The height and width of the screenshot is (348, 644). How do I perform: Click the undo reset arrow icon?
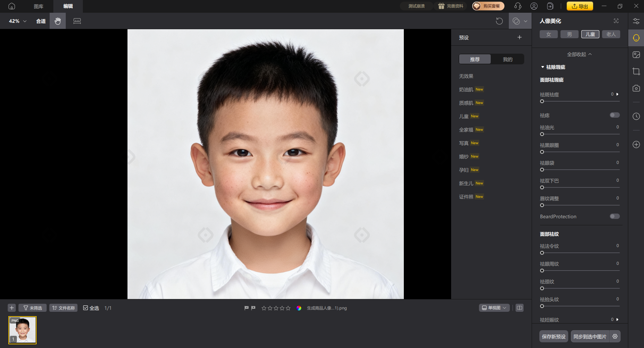499,21
